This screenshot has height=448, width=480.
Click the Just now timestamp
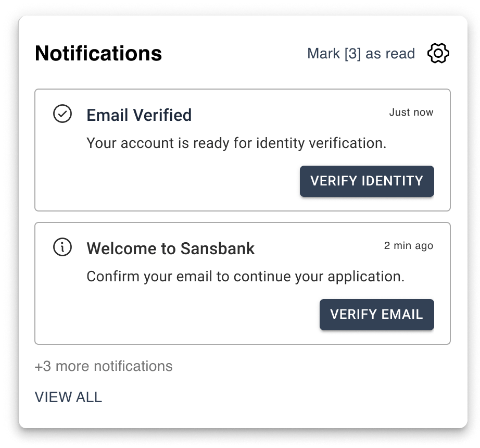pyautogui.click(x=411, y=112)
